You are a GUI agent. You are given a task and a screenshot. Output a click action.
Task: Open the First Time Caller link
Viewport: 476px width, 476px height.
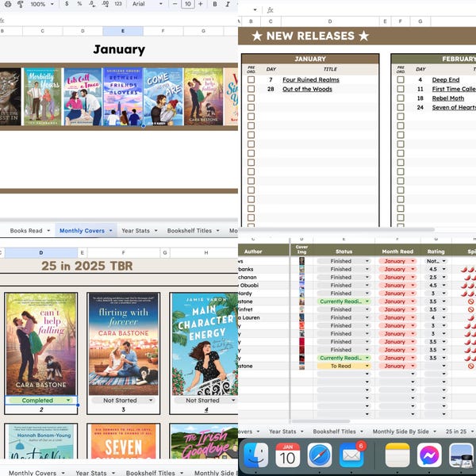point(454,89)
